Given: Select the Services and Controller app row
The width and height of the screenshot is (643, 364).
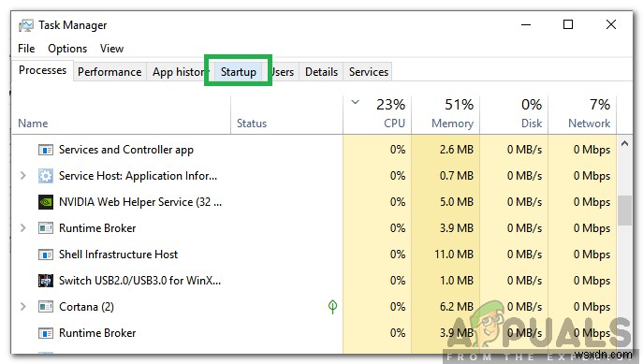Looking at the screenshot, I should coord(314,150).
